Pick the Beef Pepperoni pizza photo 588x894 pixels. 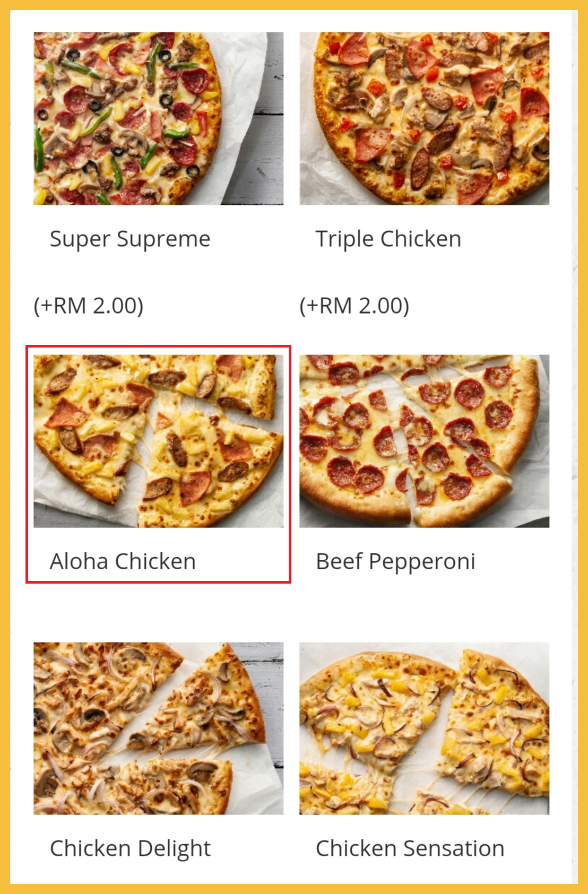424,441
